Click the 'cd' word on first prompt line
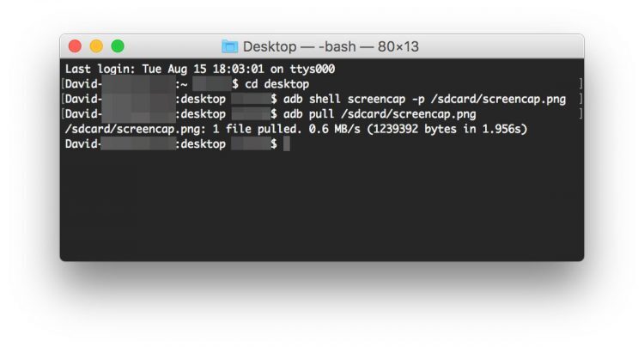 click(252, 84)
